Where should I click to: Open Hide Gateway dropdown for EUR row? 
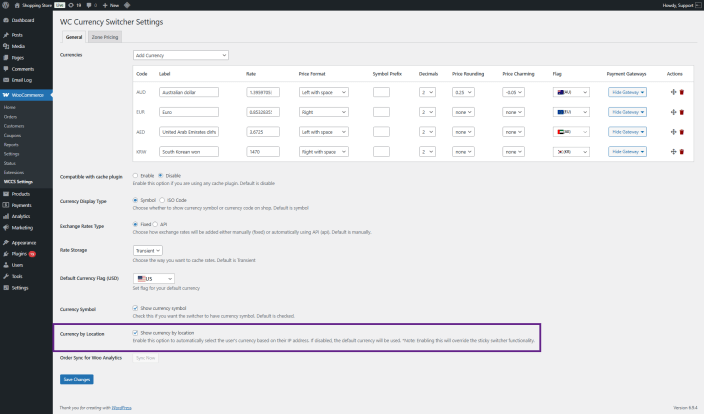[627, 112]
